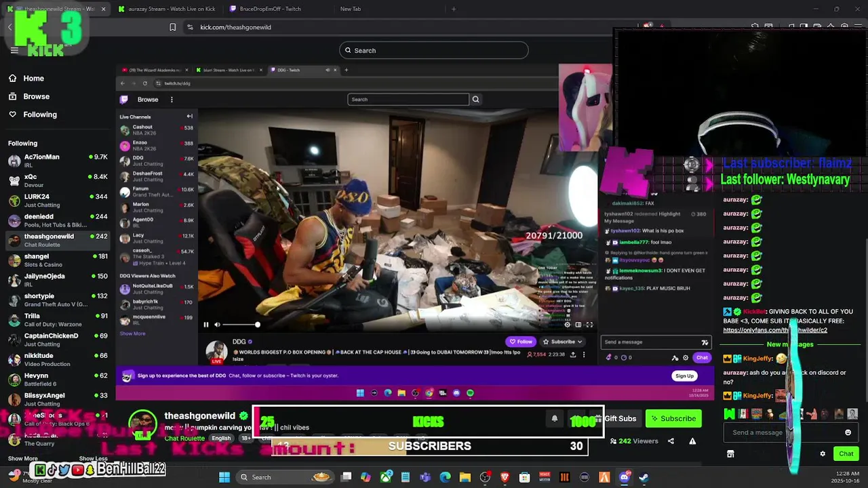Viewport: 868px width, 488px height.
Task: Open emoji picker in Kick chat
Action: tap(848, 432)
